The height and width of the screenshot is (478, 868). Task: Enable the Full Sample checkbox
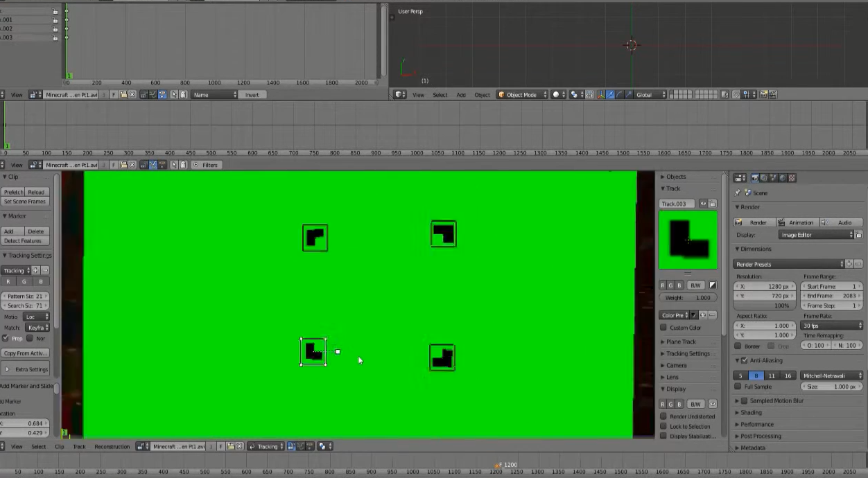pos(738,387)
